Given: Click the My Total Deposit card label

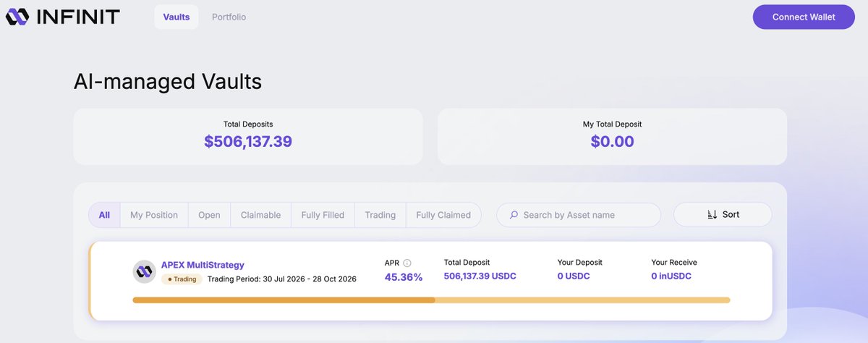Looking at the screenshot, I should coord(612,124).
